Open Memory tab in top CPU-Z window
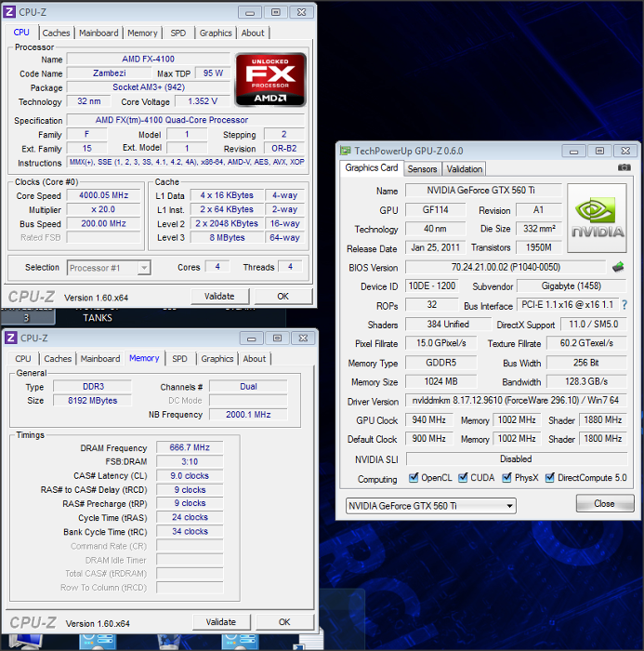The height and width of the screenshot is (651, 644). pyautogui.click(x=142, y=33)
